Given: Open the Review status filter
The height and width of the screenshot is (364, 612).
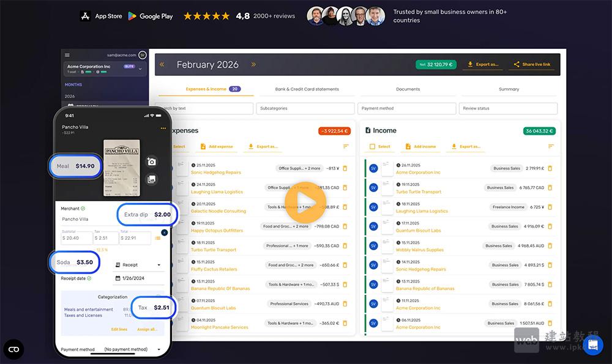Looking at the screenshot, I should pyautogui.click(x=508, y=108).
